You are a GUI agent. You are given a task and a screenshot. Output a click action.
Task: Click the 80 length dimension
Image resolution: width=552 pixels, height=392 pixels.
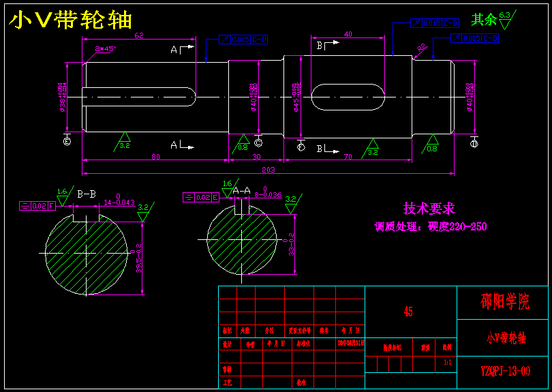pos(155,157)
